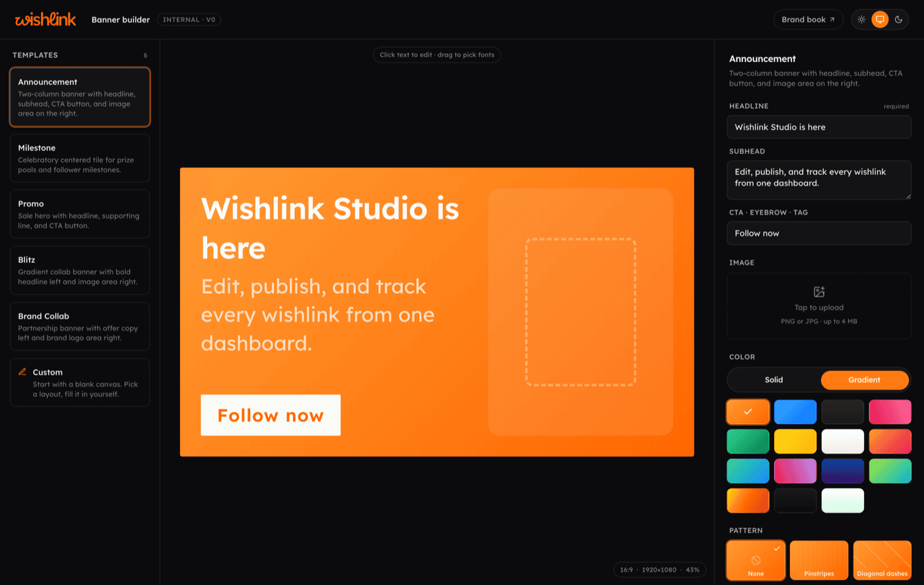Click the banner subhead text
Image resolution: width=924 pixels, height=585 pixels.
317,315
